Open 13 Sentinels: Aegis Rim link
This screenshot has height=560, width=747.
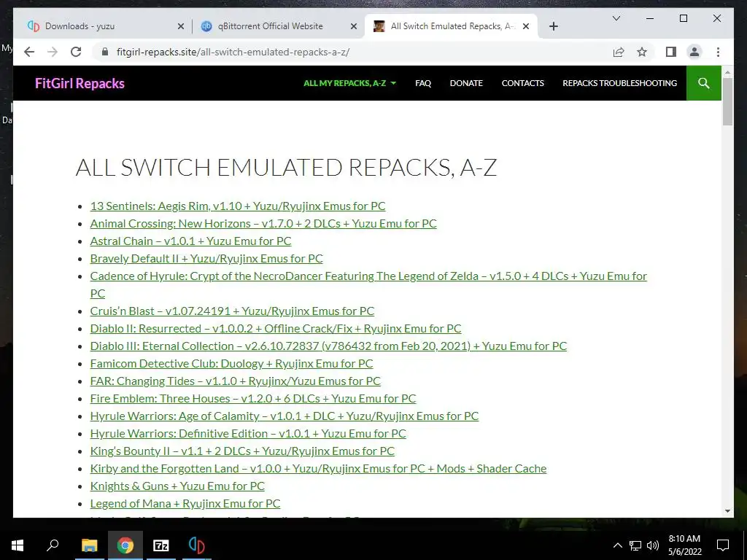coord(238,206)
